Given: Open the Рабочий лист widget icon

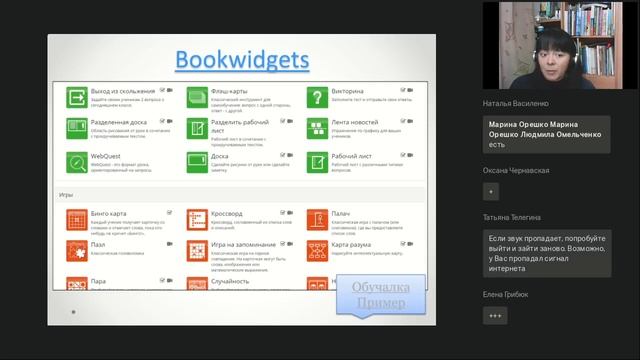Looking at the screenshot, I should click(317, 162).
